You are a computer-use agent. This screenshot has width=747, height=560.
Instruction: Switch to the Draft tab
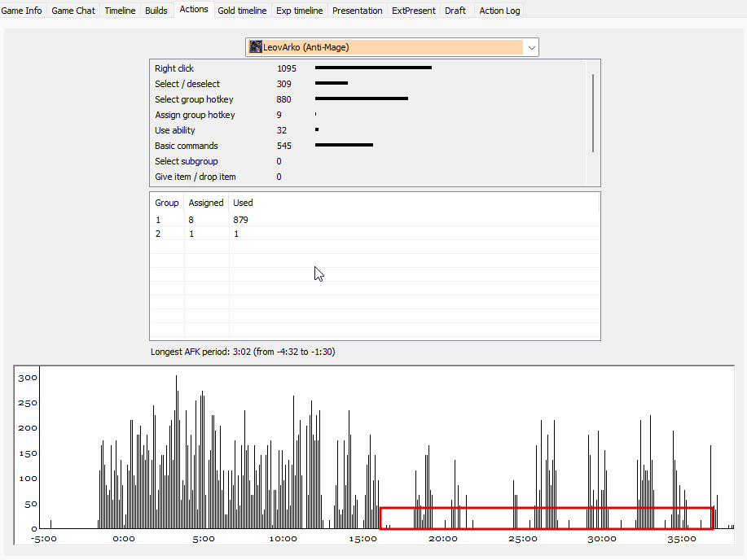455,11
